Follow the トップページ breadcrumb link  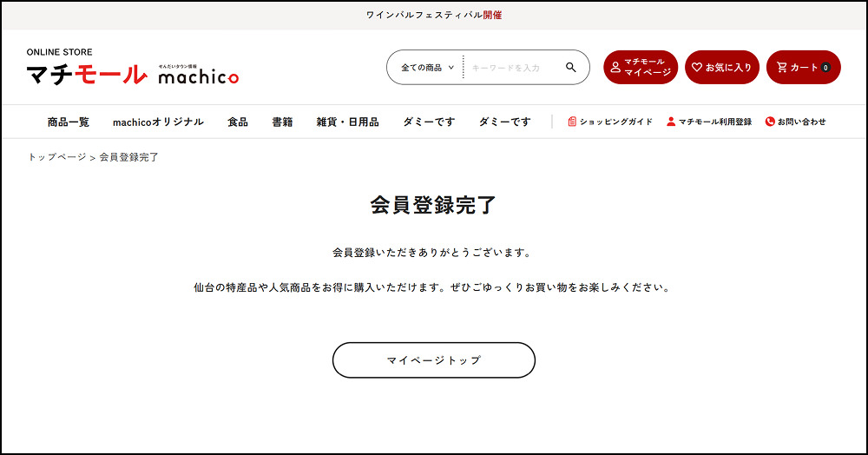click(x=57, y=158)
